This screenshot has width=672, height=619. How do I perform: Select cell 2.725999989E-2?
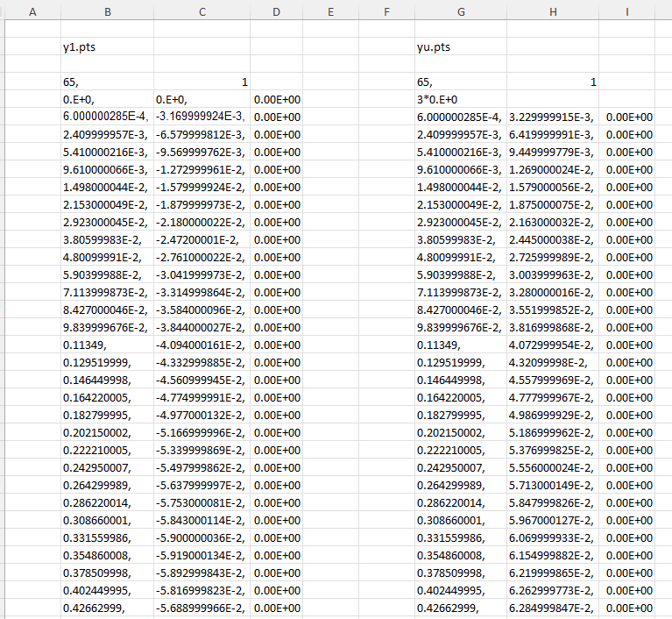click(553, 258)
